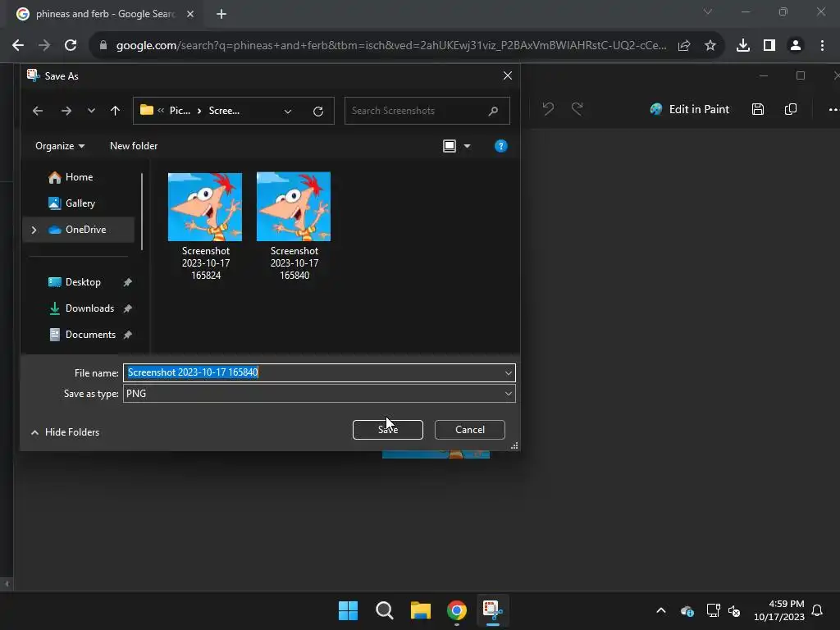This screenshot has height=630, width=840.
Task: Click the Chrome address bar URL
Action: pyautogui.click(x=391, y=46)
